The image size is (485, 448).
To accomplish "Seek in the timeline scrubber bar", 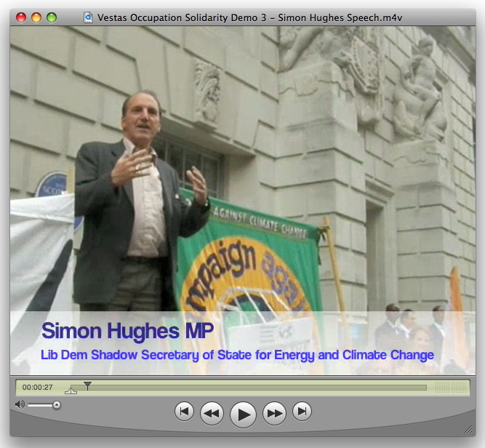I will click(x=249, y=388).
